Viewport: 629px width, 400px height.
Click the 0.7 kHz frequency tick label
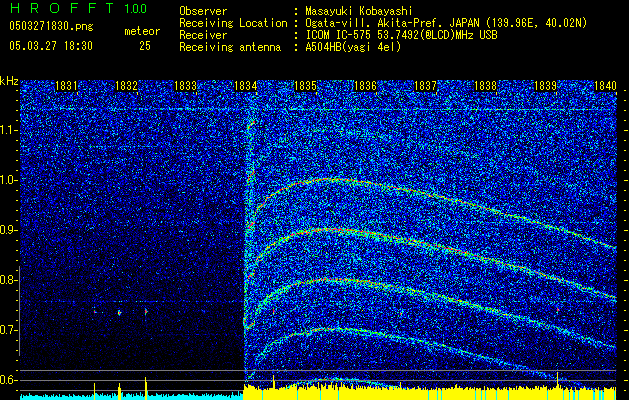[8, 330]
